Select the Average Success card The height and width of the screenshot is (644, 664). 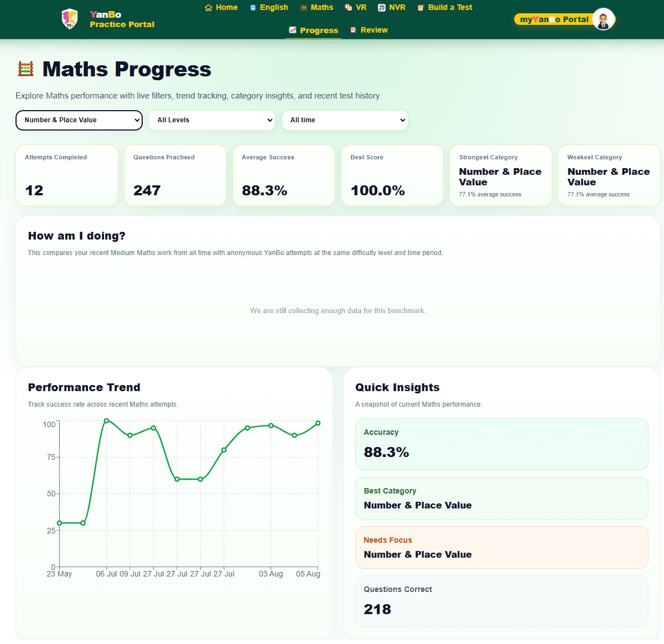pyautogui.click(x=284, y=175)
